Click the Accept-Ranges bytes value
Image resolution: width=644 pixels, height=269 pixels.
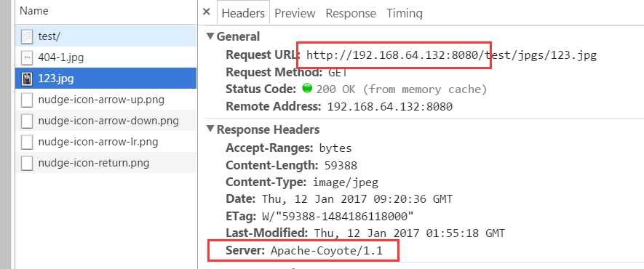click(335, 148)
